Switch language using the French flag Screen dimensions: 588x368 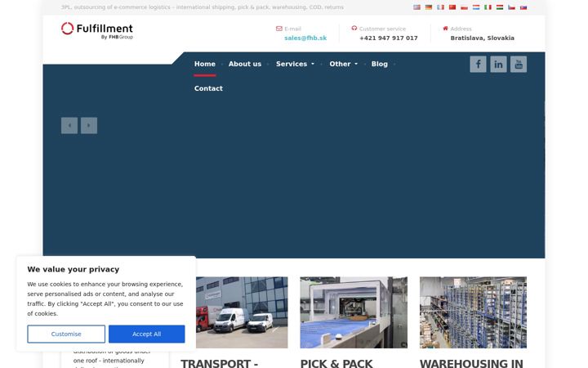[x=441, y=7]
